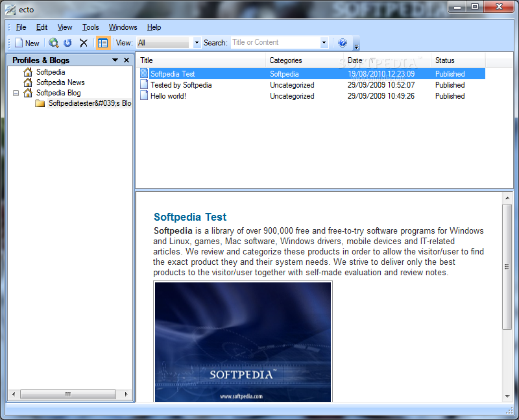
Task: Toggle the preview pane layout icon
Action: pos(103,43)
